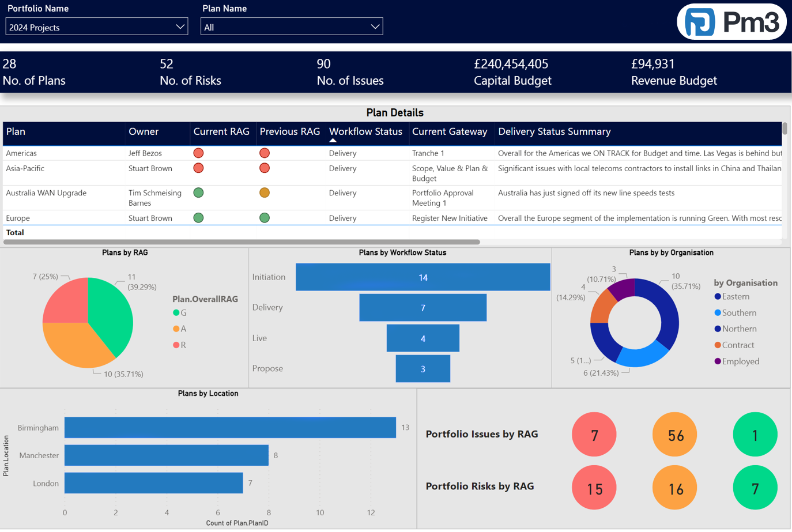Viewport: 792px width, 532px height.
Task: Select the Manchester location bar
Action: tap(167, 455)
